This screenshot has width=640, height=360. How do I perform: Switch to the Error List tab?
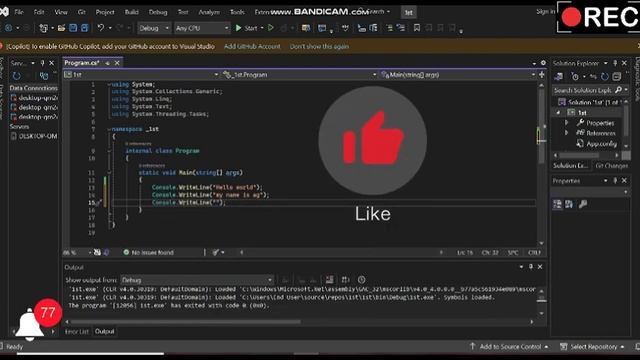tap(77, 332)
